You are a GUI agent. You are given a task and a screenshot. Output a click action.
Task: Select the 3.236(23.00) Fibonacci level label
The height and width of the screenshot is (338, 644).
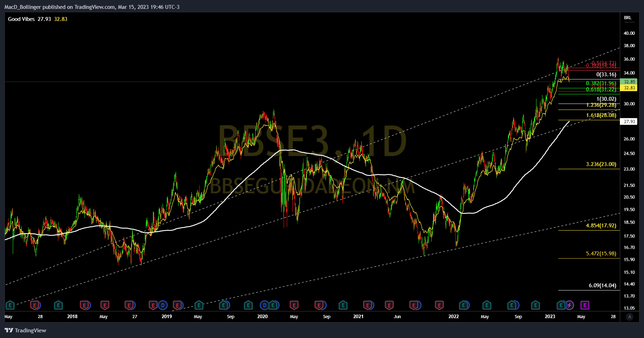pos(601,164)
